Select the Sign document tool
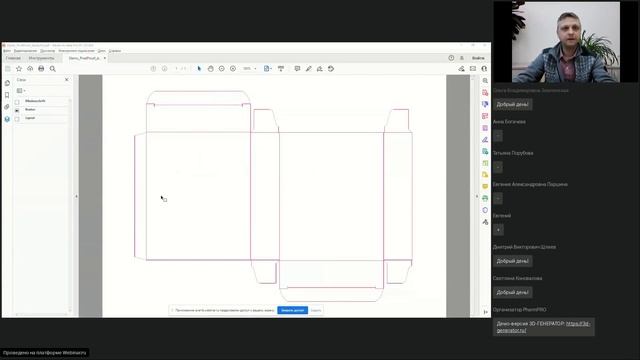Image resolution: width=640 pixels, height=360 pixels. (x=320, y=69)
